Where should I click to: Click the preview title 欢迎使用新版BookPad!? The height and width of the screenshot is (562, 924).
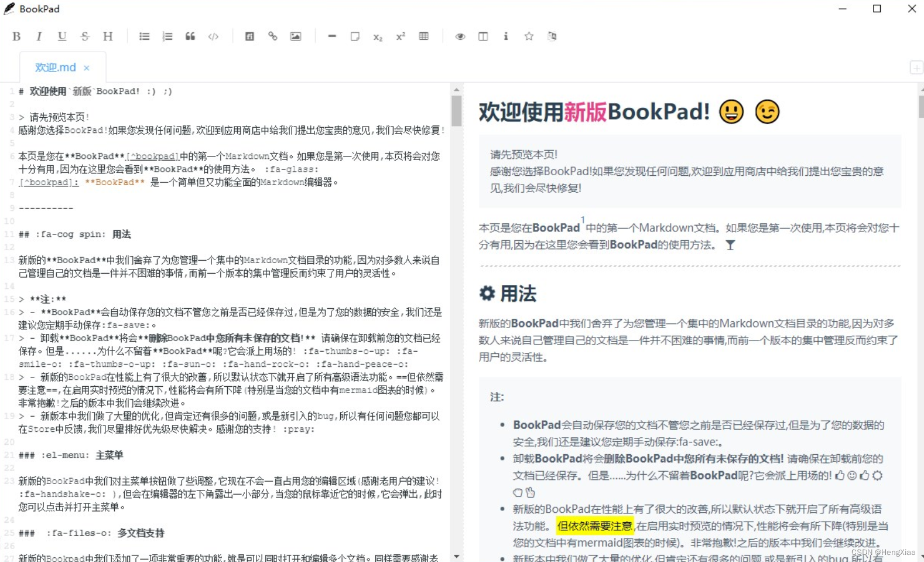[x=594, y=111]
